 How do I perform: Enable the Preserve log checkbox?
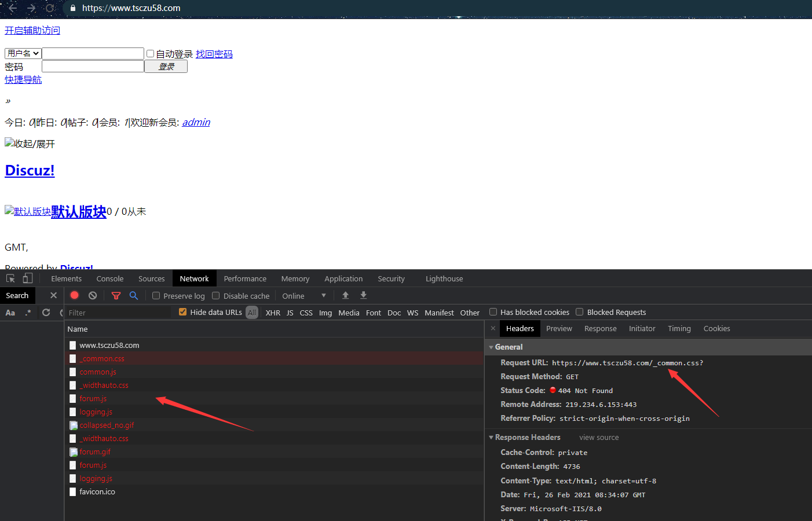(x=156, y=296)
